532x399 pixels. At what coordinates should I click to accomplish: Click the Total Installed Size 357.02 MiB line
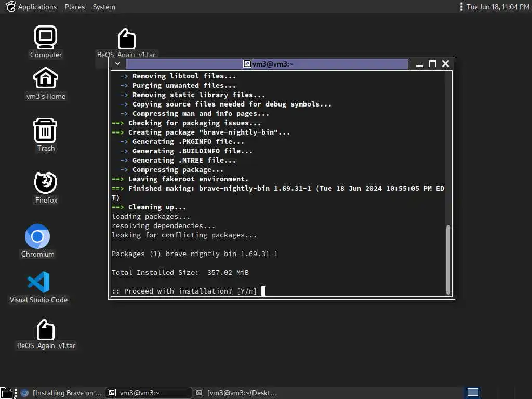pyautogui.click(x=180, y=272)
